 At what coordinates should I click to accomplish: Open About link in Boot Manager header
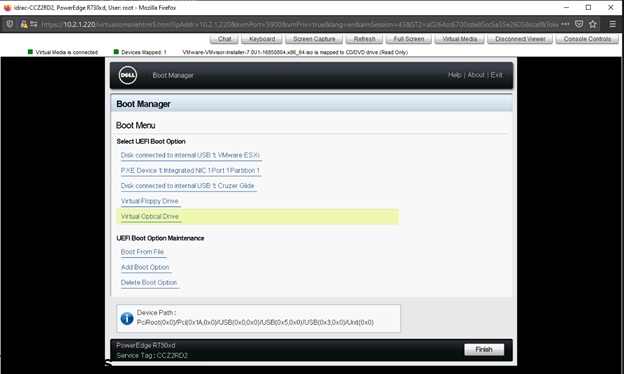(x=476, y=75)
